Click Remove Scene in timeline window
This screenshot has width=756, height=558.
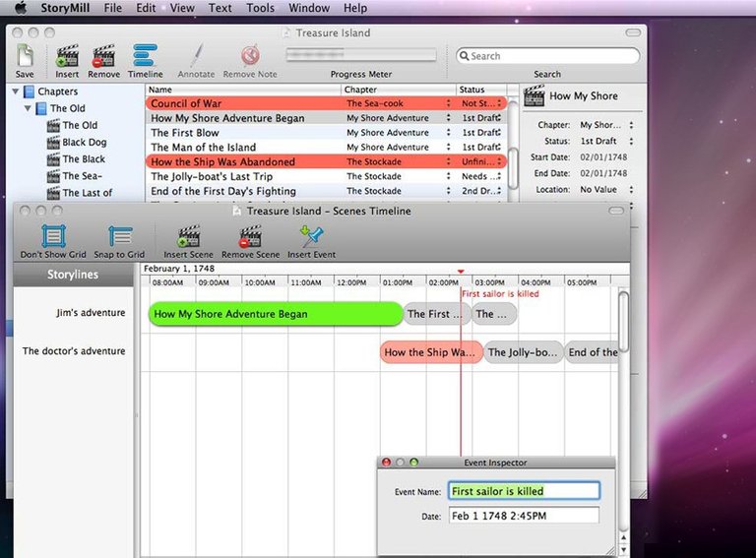click(250, 236)
